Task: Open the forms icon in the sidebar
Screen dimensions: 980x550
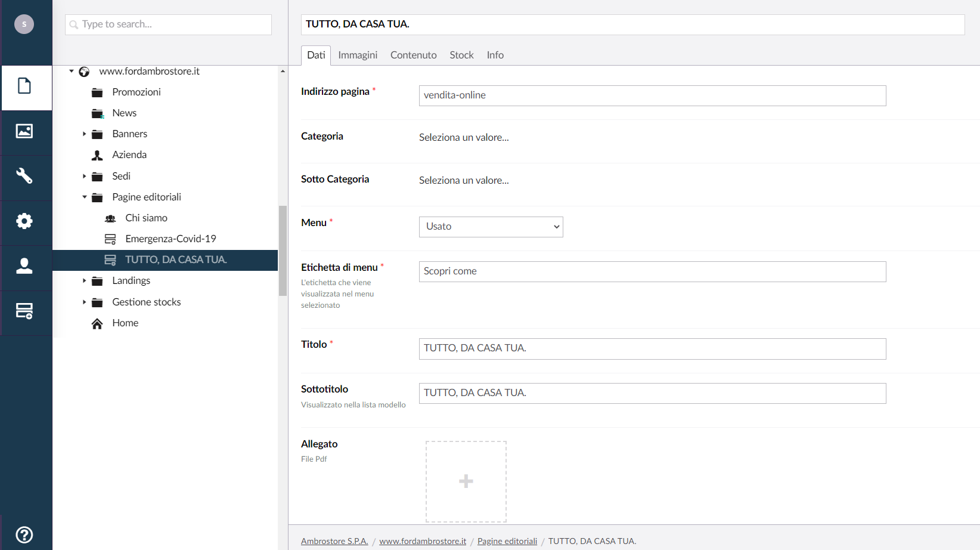Action: click(24, 311)
